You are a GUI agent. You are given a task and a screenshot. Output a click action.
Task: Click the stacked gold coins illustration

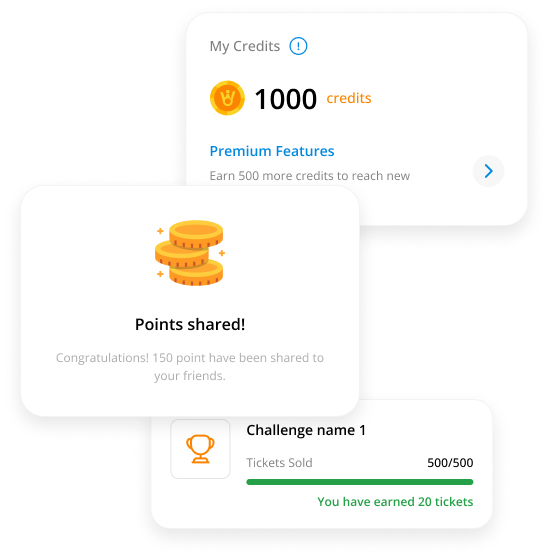(190, 253)
